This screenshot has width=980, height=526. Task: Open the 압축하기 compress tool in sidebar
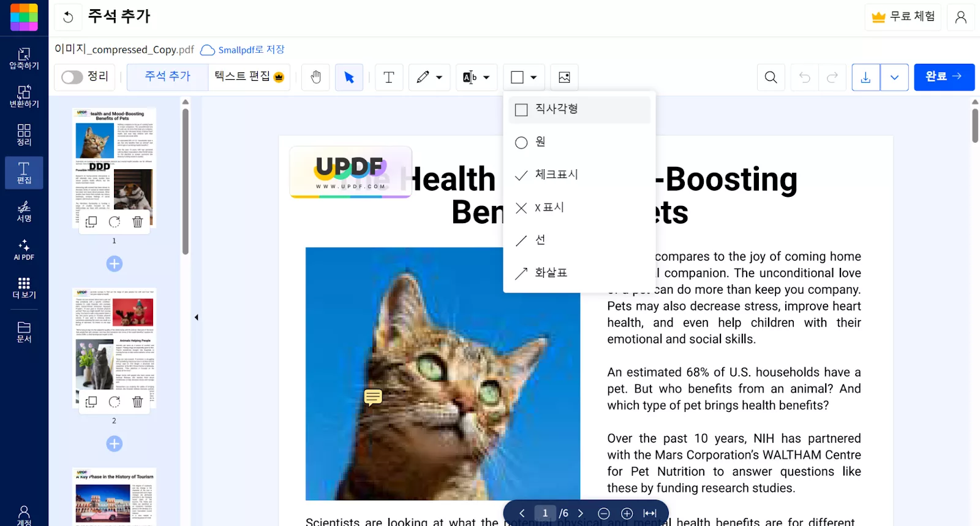24,58
